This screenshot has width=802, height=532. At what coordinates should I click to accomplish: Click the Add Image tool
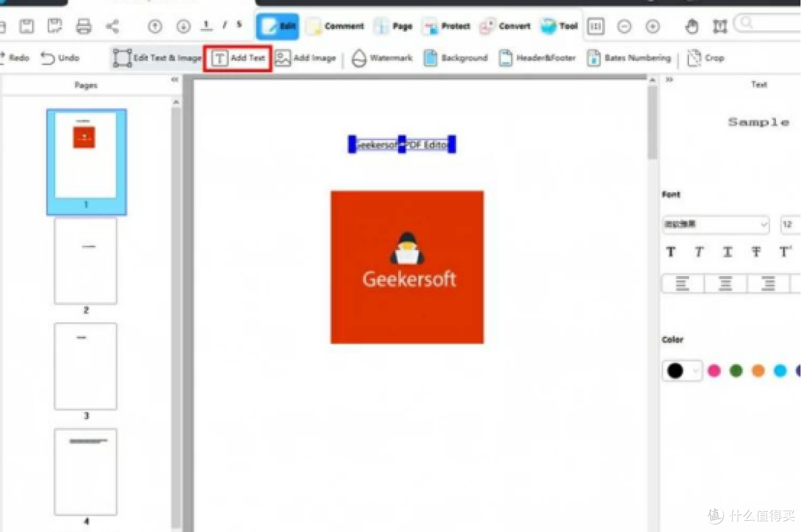(306, 58)
